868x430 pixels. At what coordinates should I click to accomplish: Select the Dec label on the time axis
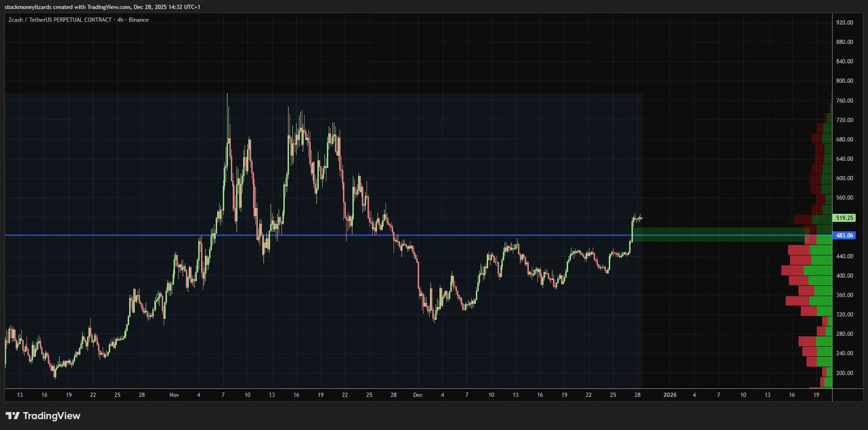point(418,395)
